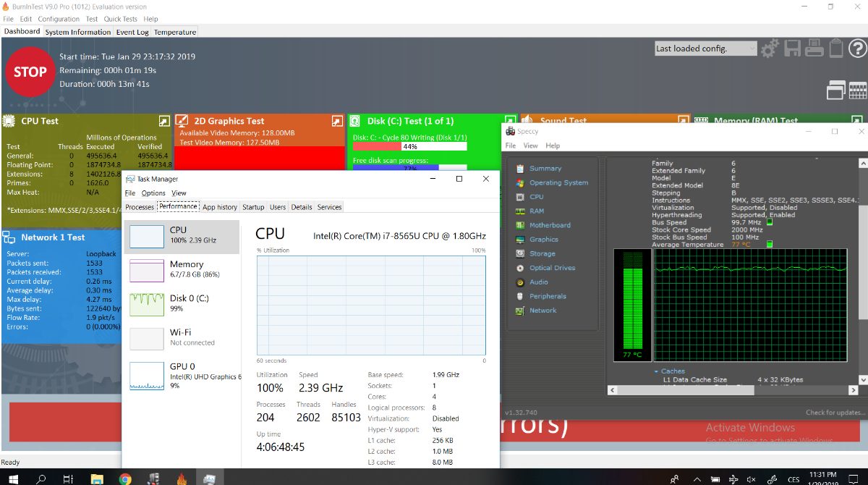Viewport: 868px width, 485px height.
Task: Toggle the Bus Speed green graph indicator
Action: pyautogui.click(x=770, y=222)
